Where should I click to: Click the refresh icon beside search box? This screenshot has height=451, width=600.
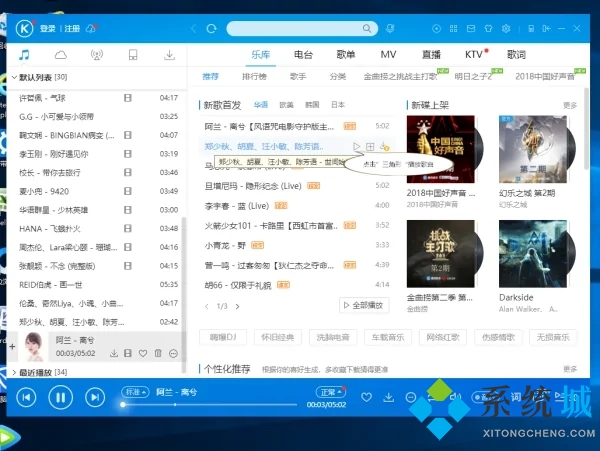tap(213, 28)
